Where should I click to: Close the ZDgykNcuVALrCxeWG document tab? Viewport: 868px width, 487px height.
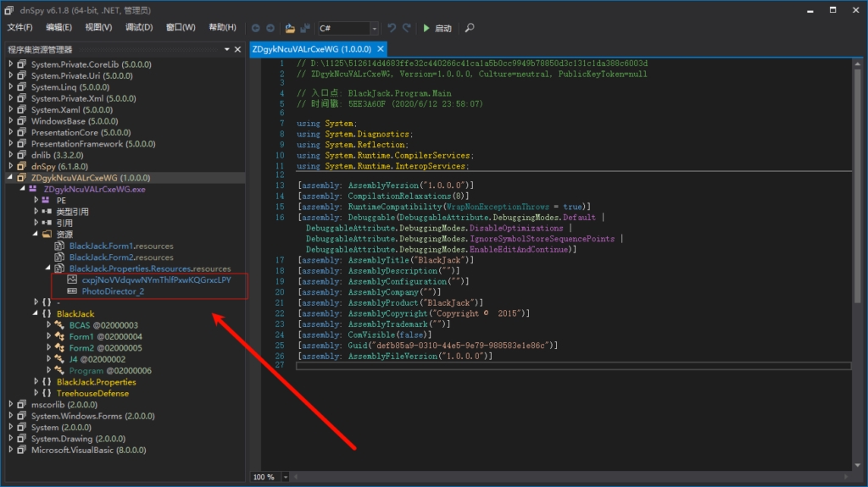pyautogui.click(x=381, y=49)
